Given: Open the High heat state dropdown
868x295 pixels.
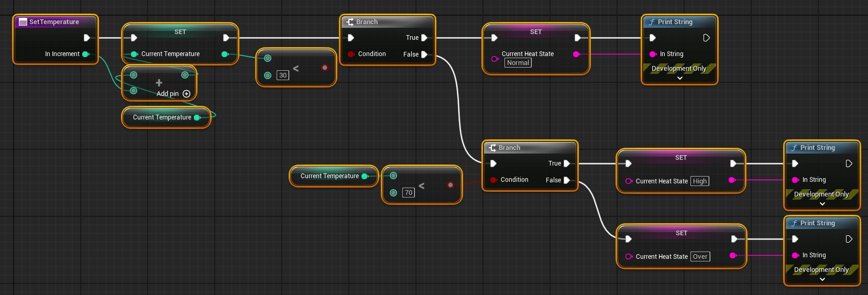Looking at the screenshot, I should coord(700,181).
